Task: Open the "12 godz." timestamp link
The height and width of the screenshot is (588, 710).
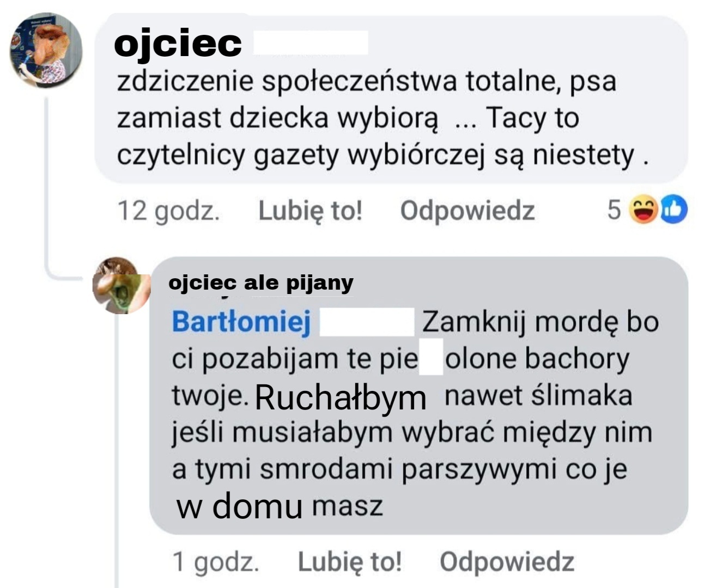Action: (x=168, y=211)
